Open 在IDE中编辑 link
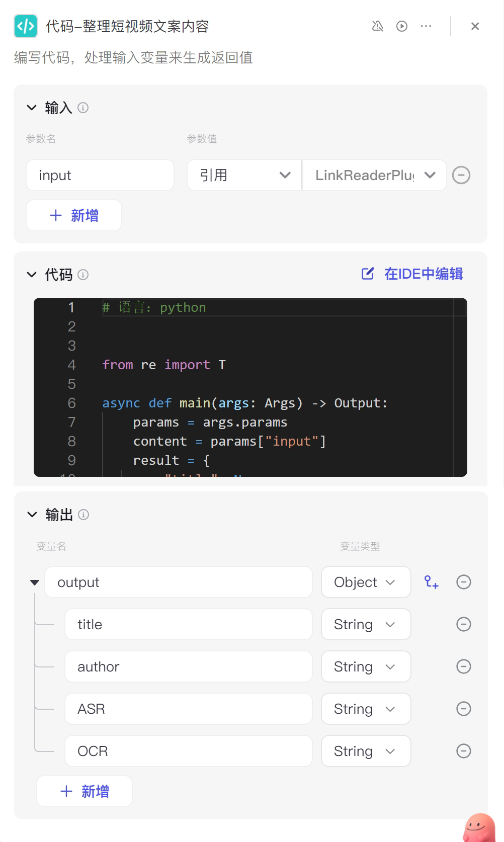 click(412, 274)
